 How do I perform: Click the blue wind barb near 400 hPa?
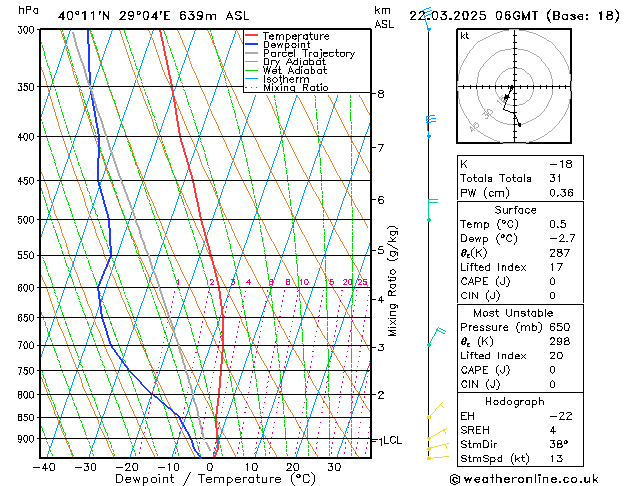(x=430, y=121)
